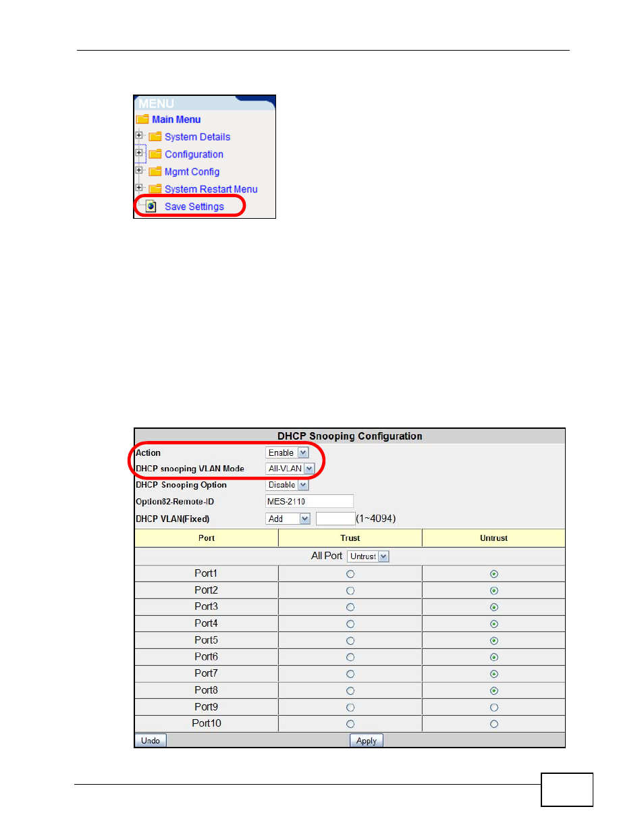The image size is (644, 834).
Task: Click the Save Settings page icon
Action: [151, 207]
